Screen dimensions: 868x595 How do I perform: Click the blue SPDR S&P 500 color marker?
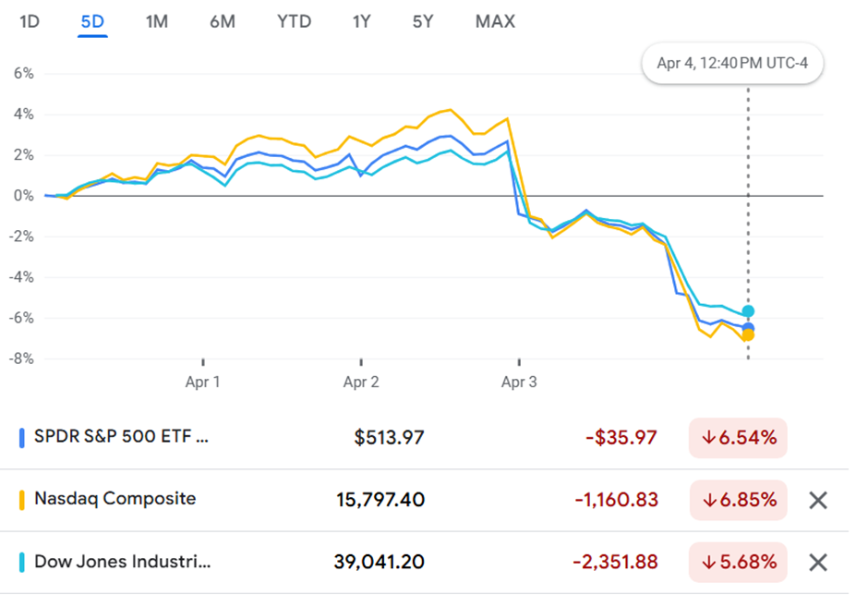click(x=21, y=438)
